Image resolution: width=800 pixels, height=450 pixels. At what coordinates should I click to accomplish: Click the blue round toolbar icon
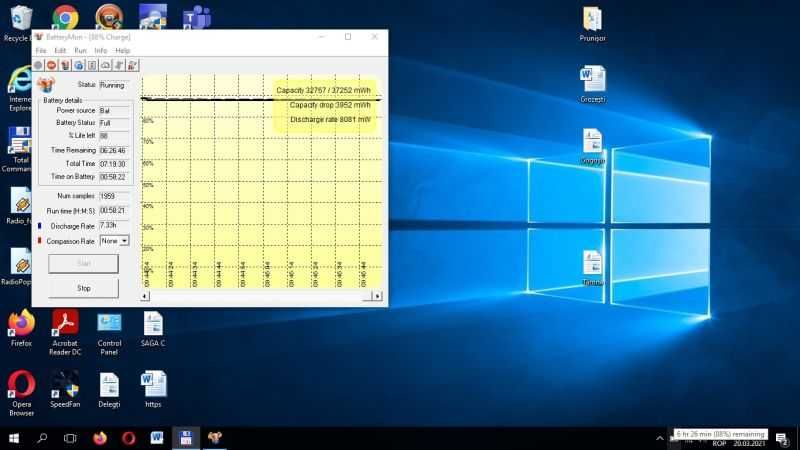click(x=79, y=65)
